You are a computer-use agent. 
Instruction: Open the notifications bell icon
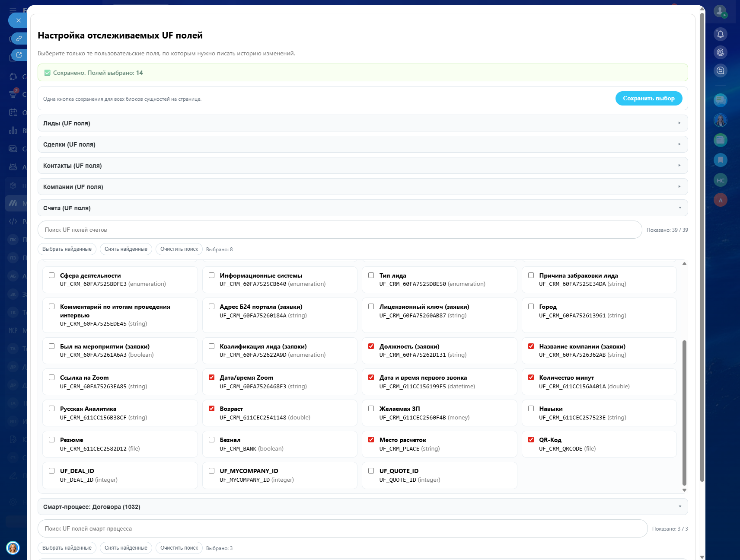720,34
